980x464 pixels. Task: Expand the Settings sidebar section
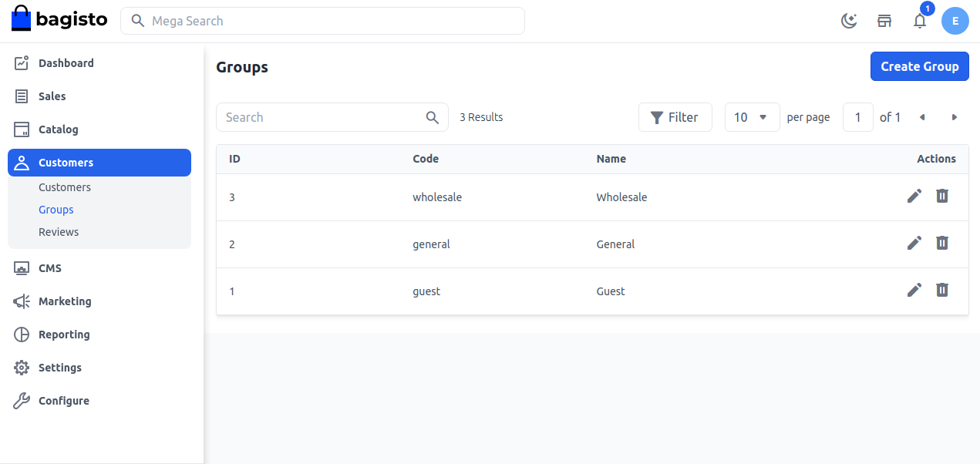tap(60, 367)
